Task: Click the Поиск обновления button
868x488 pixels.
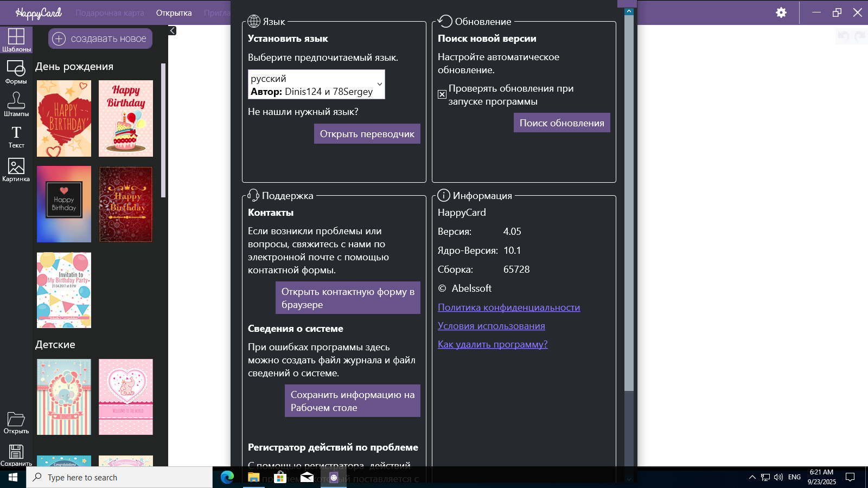Action: (x=561, y=123)
